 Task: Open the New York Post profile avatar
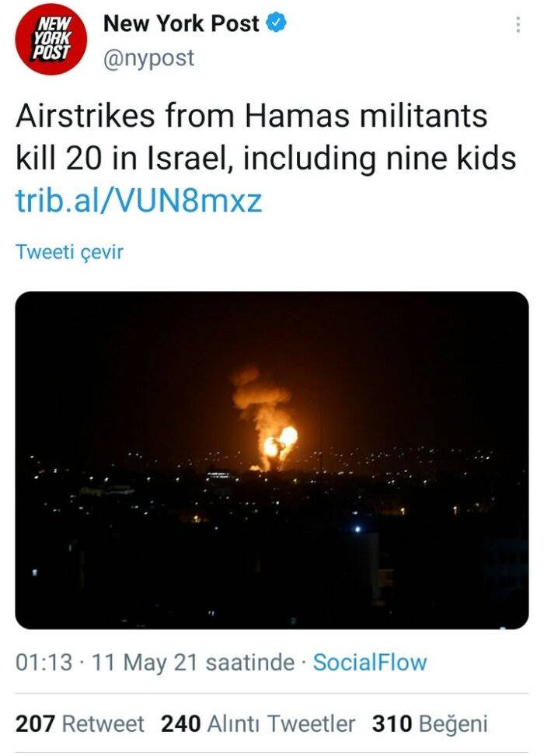(x=51, y=39)
